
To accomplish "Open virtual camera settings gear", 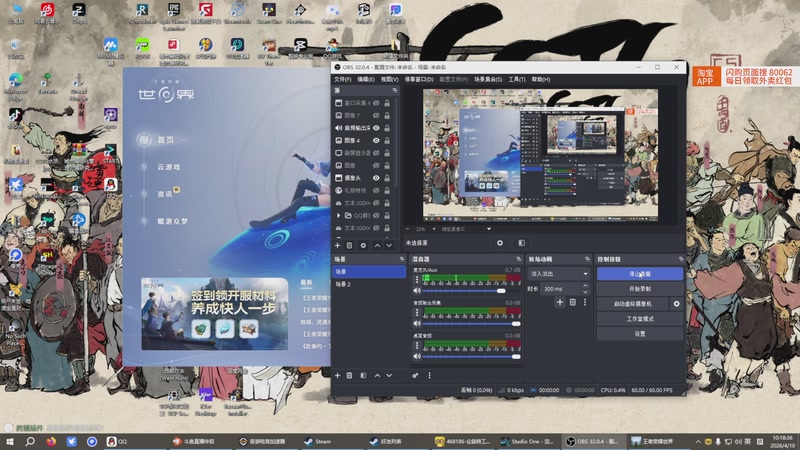I will [x=677, y=304].
